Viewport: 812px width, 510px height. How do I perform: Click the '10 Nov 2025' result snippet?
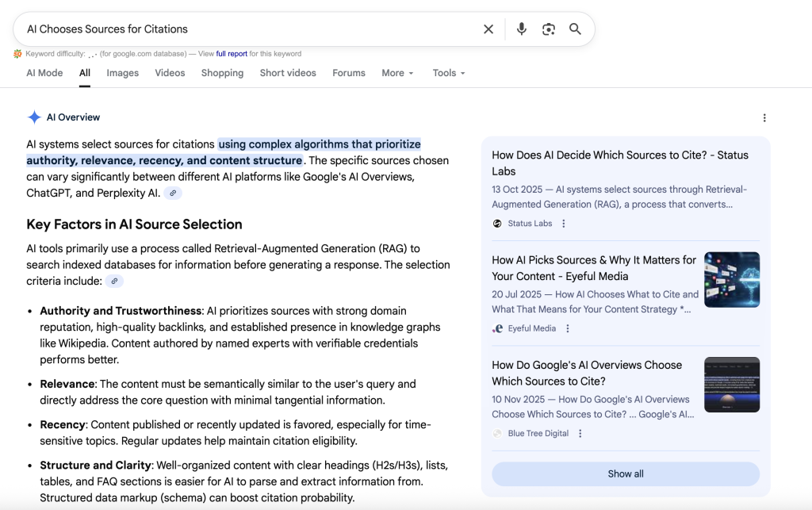[x=593, y=407]
